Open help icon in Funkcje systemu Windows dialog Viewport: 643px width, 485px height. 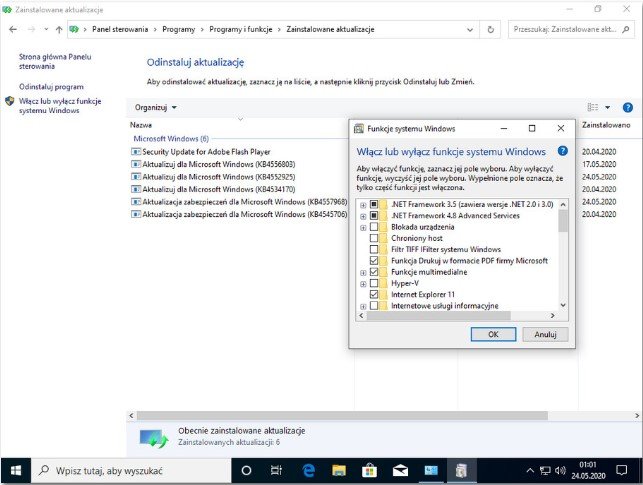pos(563,151)
